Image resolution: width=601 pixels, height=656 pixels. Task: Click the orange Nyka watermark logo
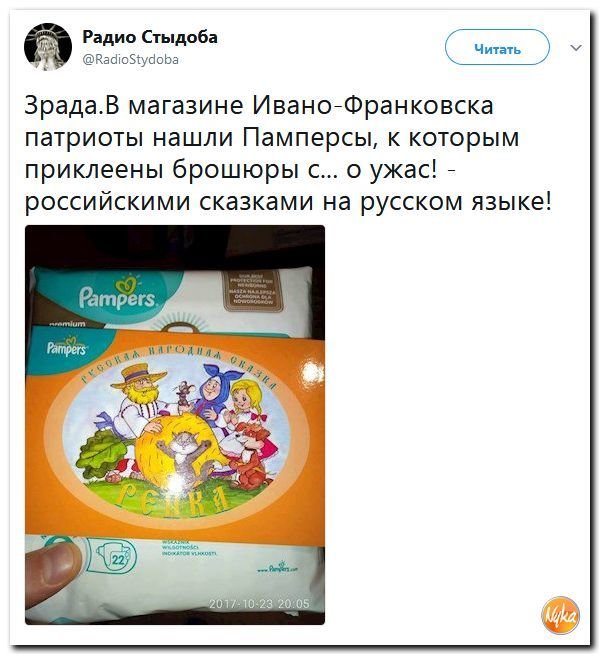pos(561,615)
